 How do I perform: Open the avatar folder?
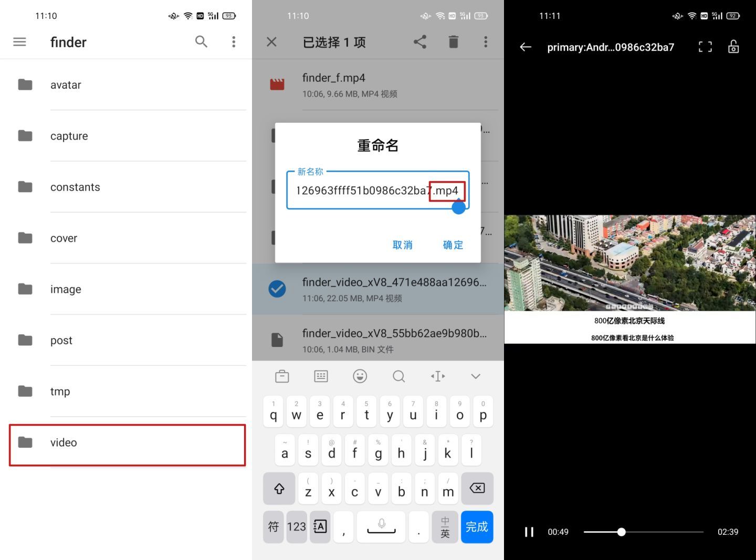click(x=126, y=85)
